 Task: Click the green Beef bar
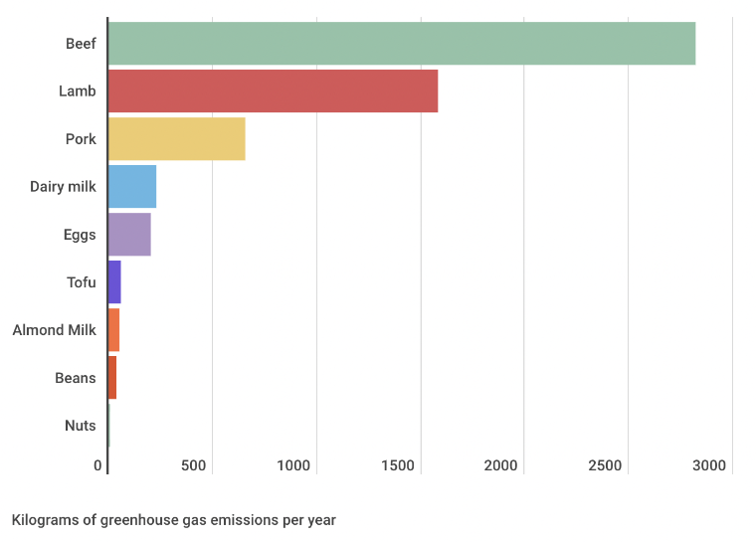click(401, 43)
